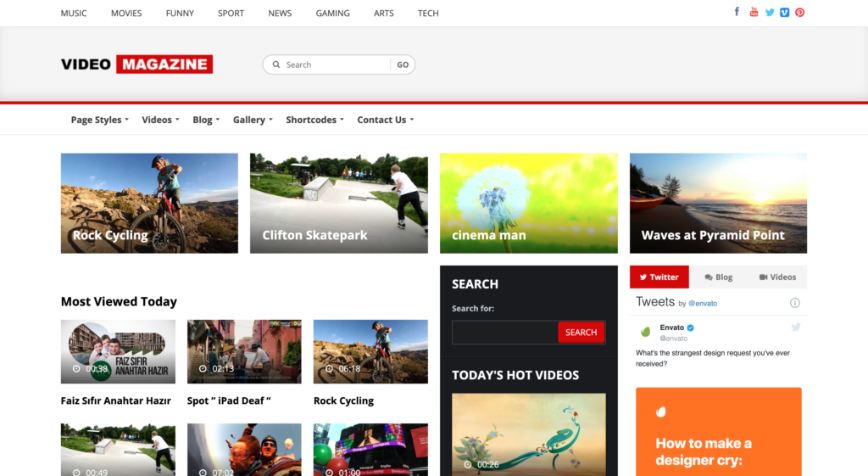Click the GO button in header search
The width and height of the screenshot is (868, 476).
click(403, 64)
